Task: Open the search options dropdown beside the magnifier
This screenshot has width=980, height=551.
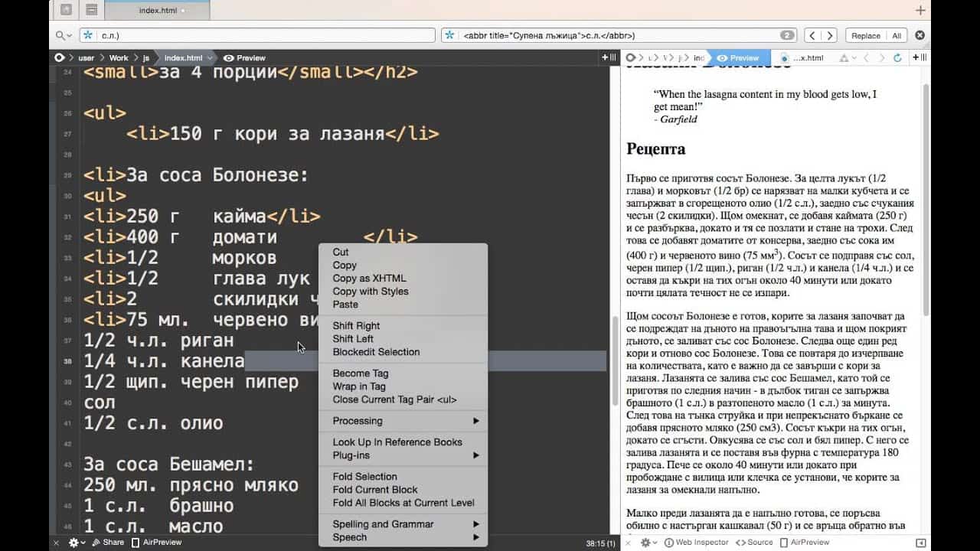Action: click(71, 35)
